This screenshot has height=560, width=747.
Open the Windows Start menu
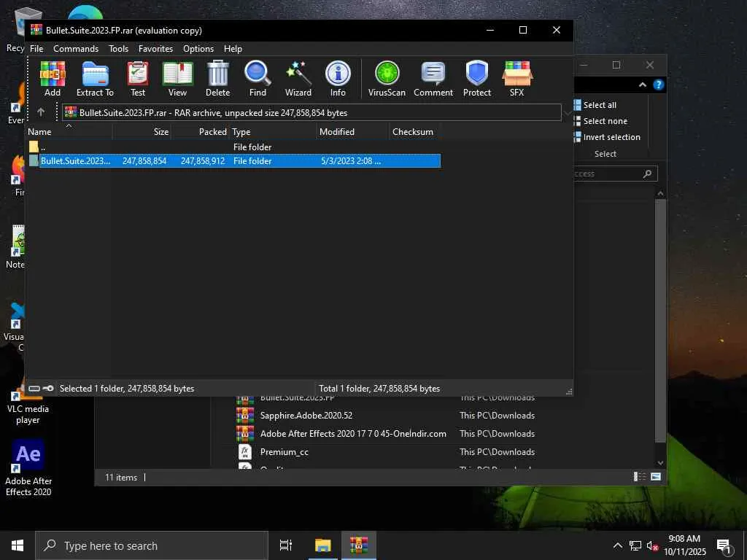[x=18, y=545]
